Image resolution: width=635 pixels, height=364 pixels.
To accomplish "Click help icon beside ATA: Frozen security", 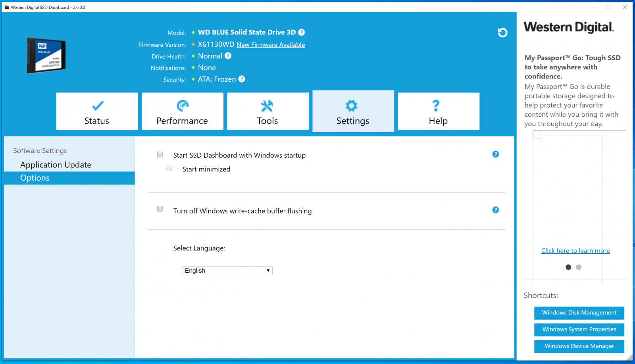I will tap(242, 79).
